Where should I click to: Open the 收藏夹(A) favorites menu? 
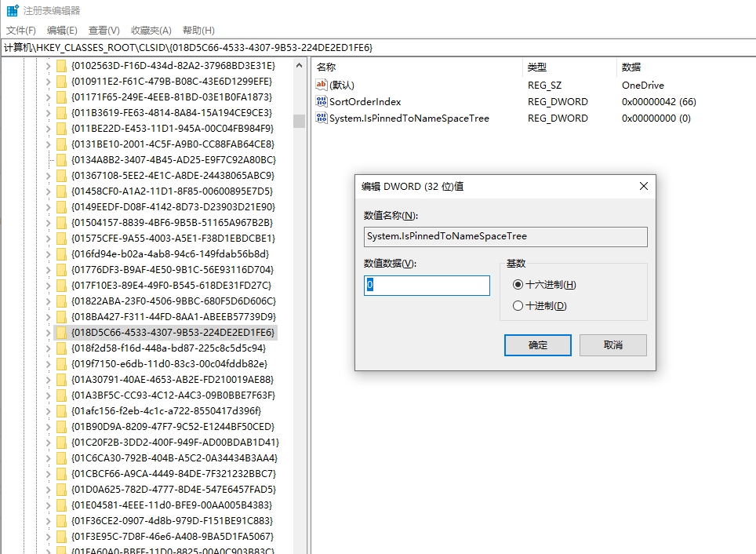coord(151,30)
